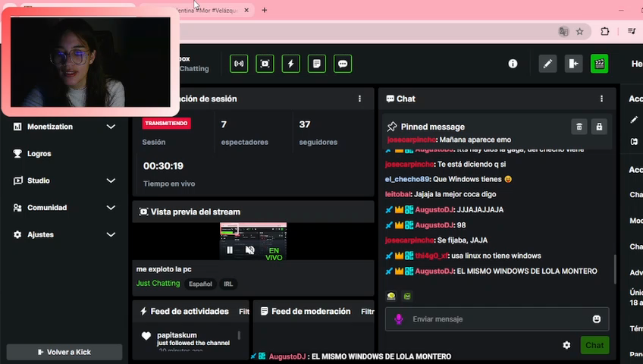Delete the pinned message with trash icon
This screenshot has height=364, width=643.
[579, 127]
